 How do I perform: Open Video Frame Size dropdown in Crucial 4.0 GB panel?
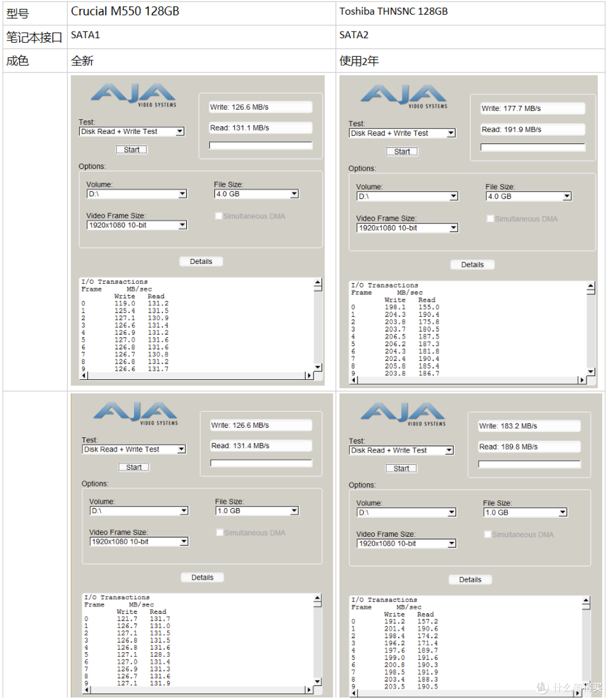click(x=137, y=225)
